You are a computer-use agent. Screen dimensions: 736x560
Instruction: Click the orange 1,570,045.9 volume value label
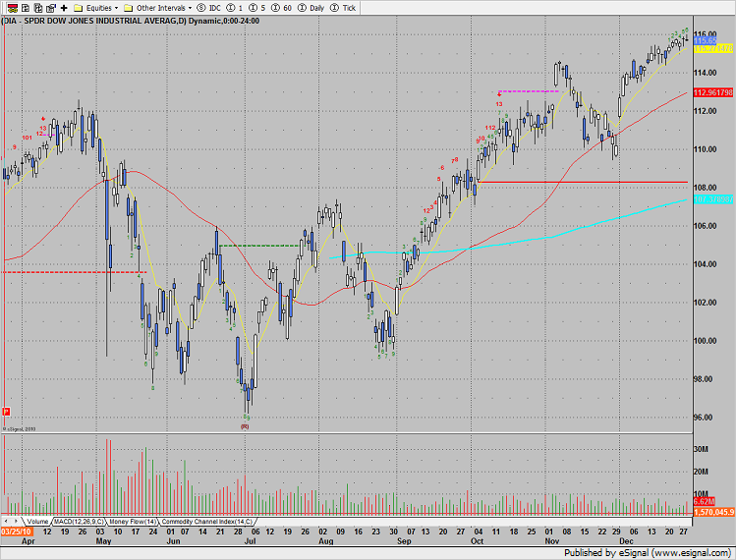pos(713,512)
